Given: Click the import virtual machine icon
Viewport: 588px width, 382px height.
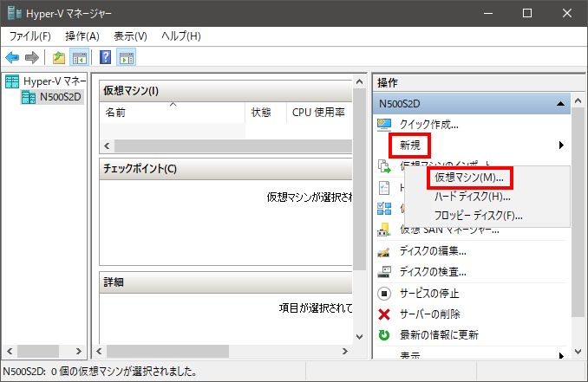Looking at the screenshot, I should [x=384, y=166].
